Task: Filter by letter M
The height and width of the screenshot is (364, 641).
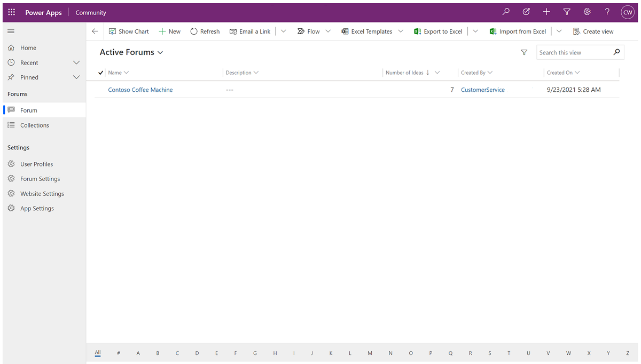Action: [370, 353]
